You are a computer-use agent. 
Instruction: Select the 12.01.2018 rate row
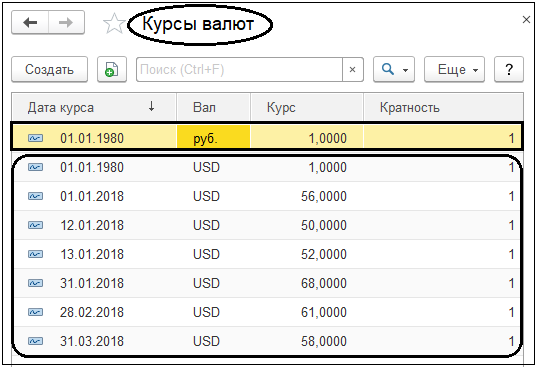(x=267, y=225)
